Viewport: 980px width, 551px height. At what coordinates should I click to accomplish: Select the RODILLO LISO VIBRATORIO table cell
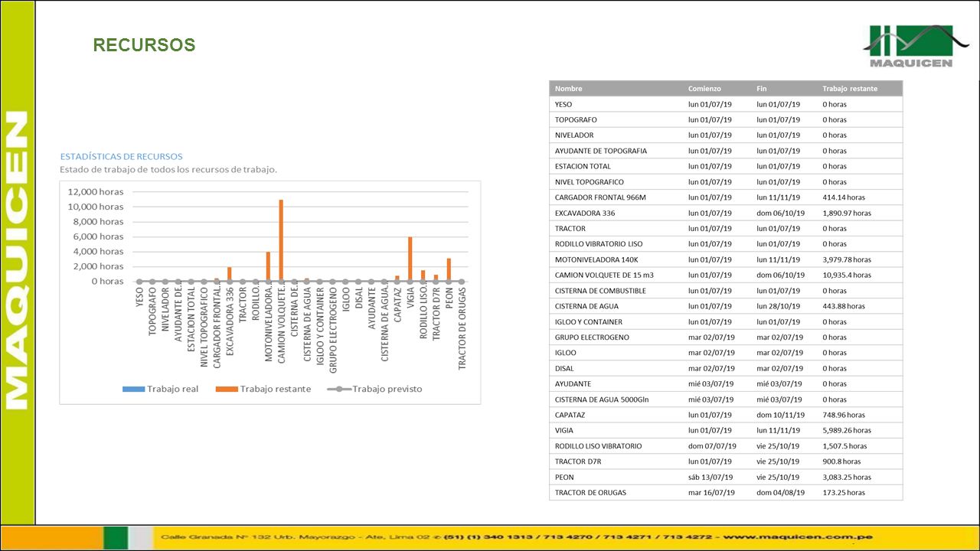pyautogui.click(x=598, y=445)
